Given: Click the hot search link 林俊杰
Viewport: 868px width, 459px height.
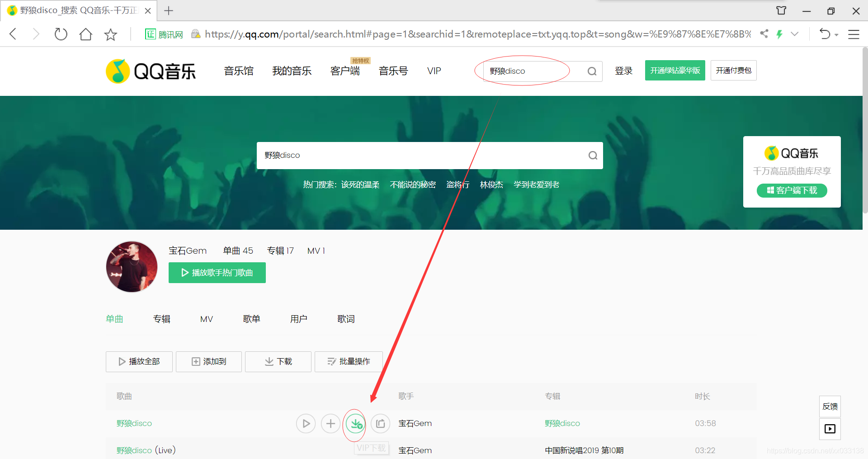Looking at the screenshot, I should tap(491, 185).
